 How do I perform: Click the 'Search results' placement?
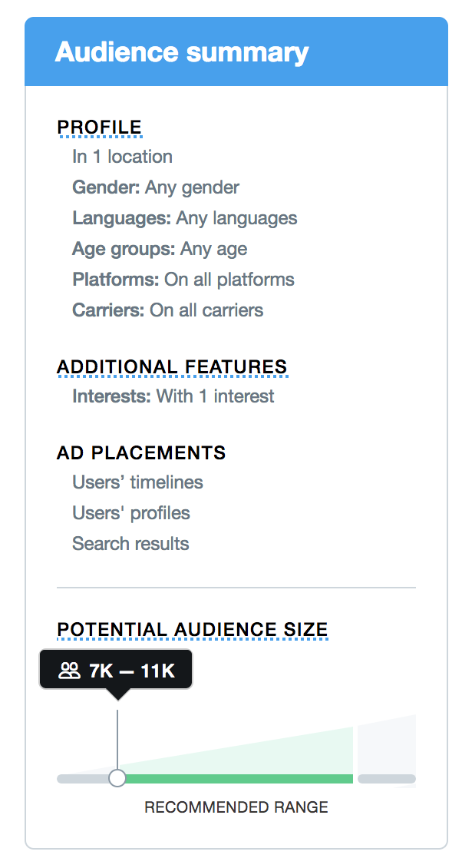coord(130,544)
